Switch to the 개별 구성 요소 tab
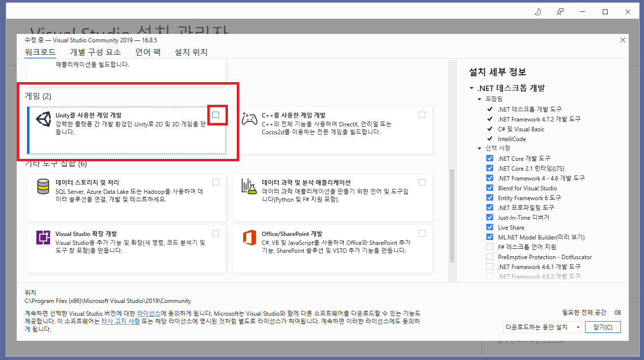 (95, 53)
